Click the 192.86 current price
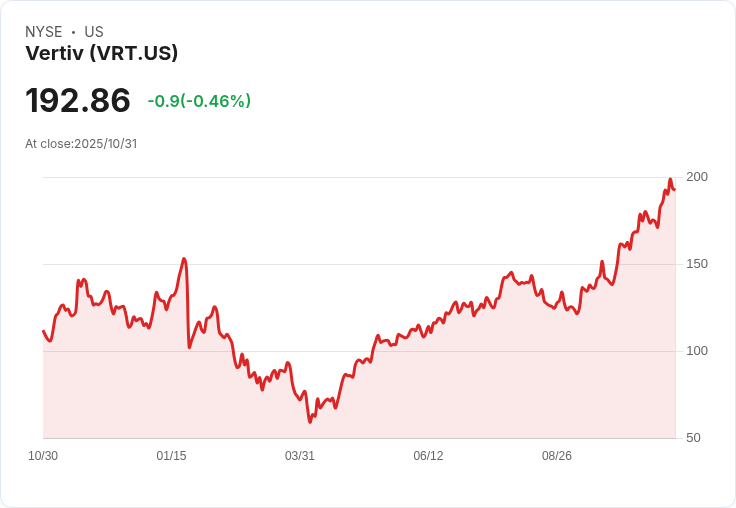This screenshot has width=736, height=508. pyautogui.click(x=78, y=101)
